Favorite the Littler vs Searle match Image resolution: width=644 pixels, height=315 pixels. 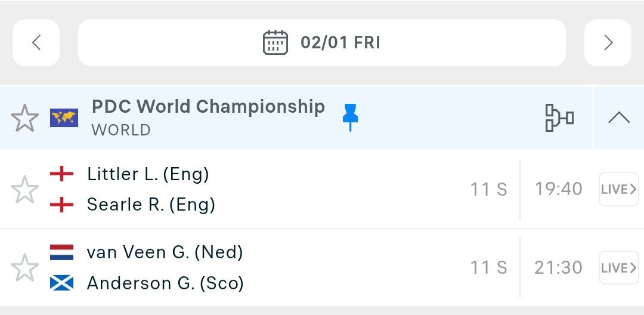(x=24, y=189)
